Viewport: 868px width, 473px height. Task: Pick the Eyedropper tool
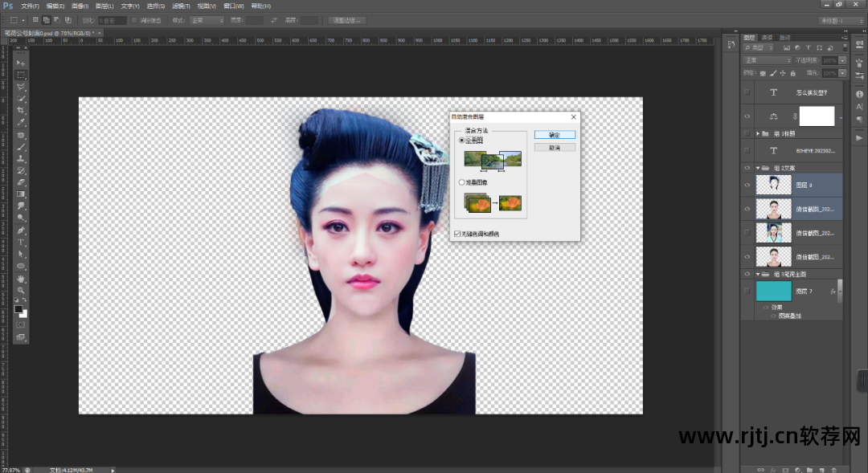coord(21,122)
